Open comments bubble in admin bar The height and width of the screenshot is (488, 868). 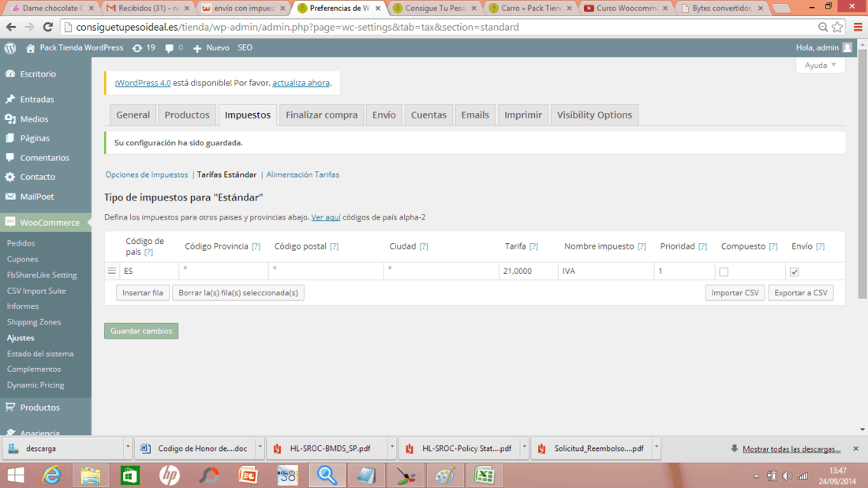pos(169,48)
